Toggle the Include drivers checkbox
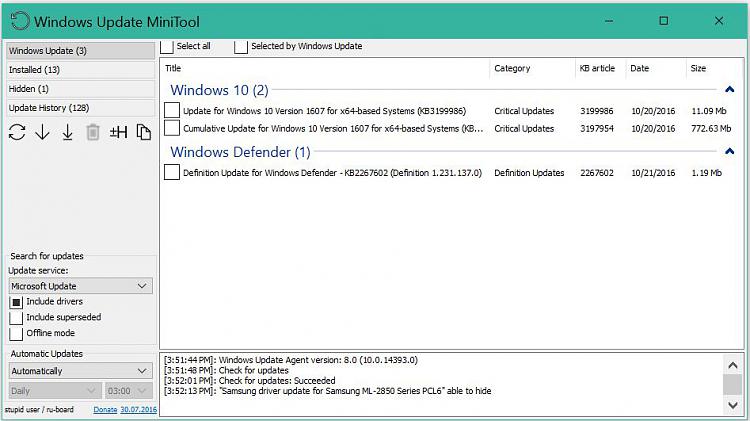 point(16,302)
